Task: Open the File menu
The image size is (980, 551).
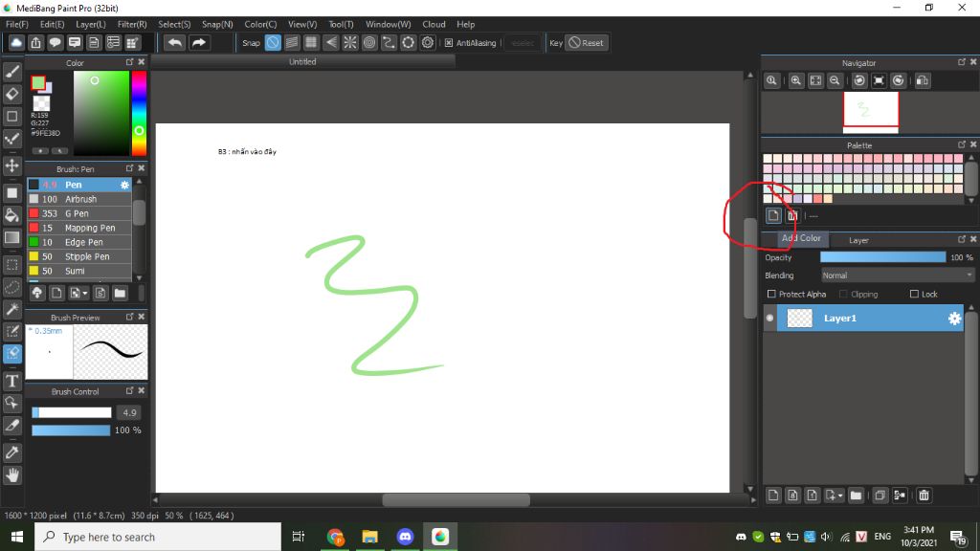Action: coord(17,24)
